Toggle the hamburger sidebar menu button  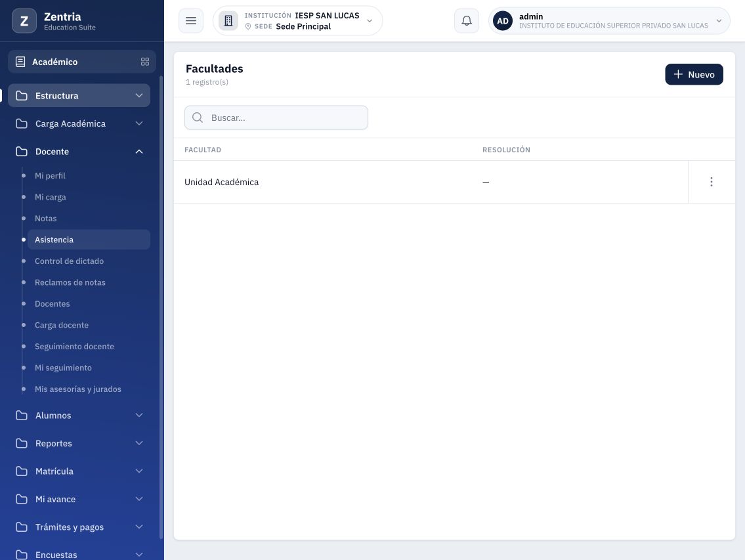tap(191, 21)
